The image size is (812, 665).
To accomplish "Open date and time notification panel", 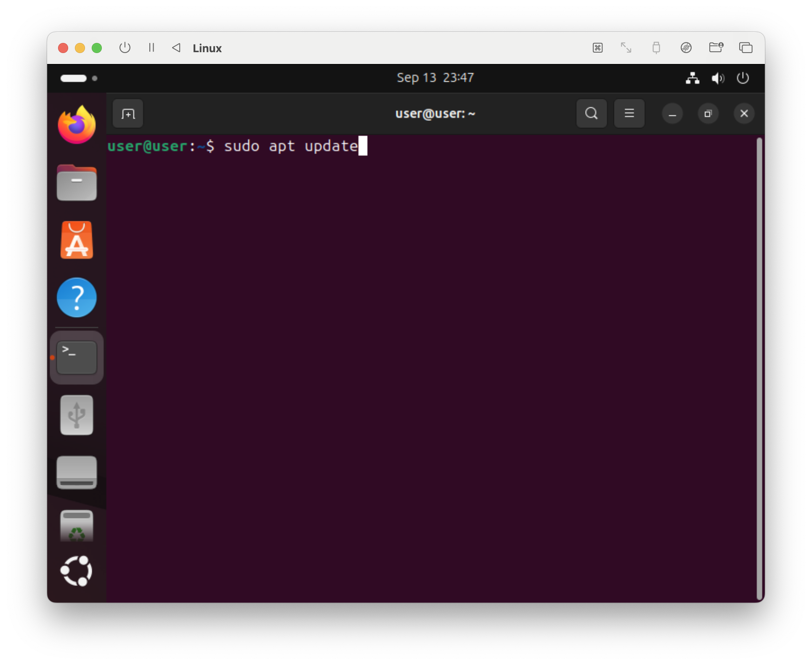I will (435, 78).
